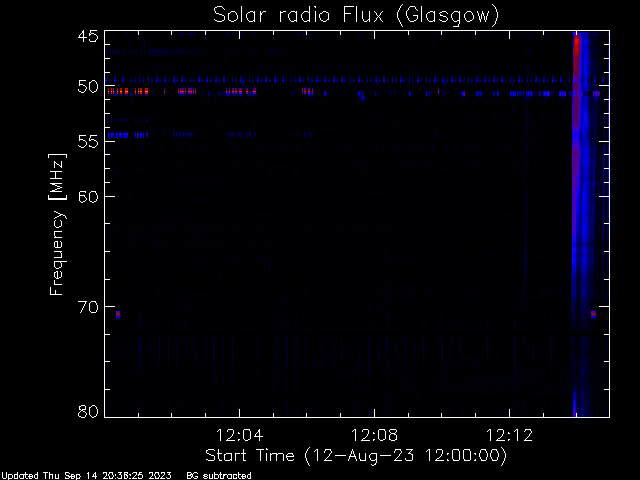Click the 'Solar radio Flux (Glasgow)' title
The height and width of the screenshot is (480, 640).
(x=356, y=16)
